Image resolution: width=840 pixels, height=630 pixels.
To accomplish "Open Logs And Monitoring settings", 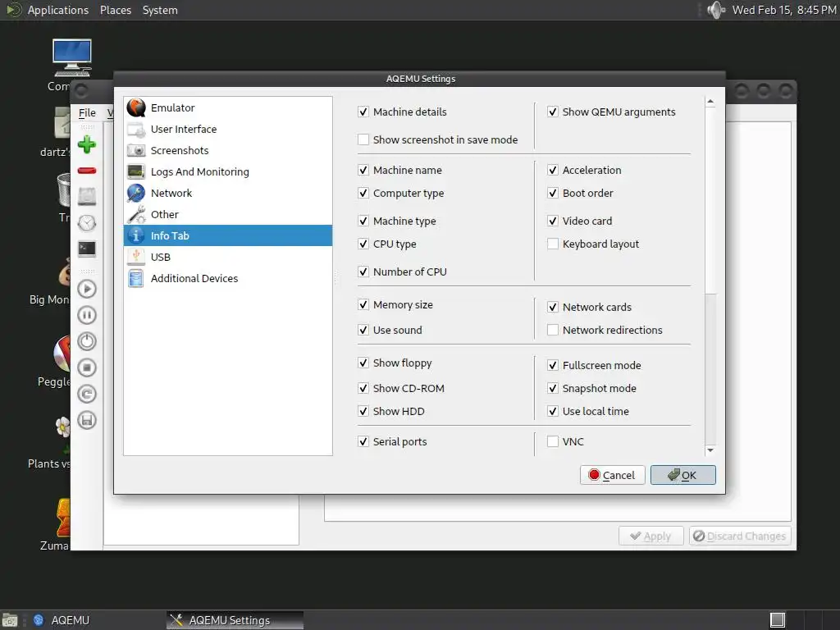I will 228,172.
